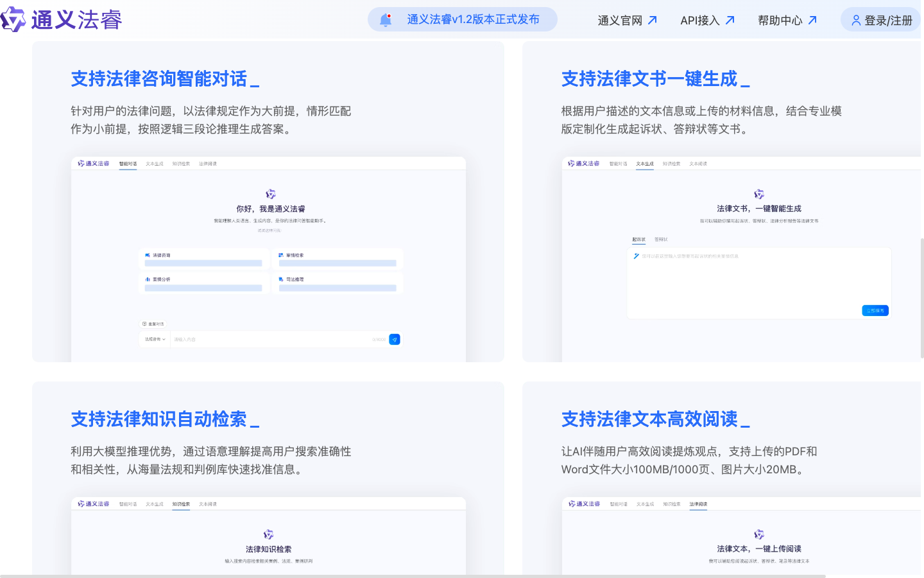Click the 重置对话 reset button in chat preview

pyautogui.click(x=153, y=324)
